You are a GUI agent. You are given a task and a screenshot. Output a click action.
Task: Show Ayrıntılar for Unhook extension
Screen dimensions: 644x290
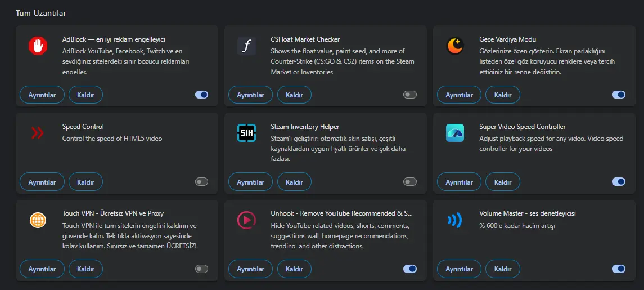250,269
